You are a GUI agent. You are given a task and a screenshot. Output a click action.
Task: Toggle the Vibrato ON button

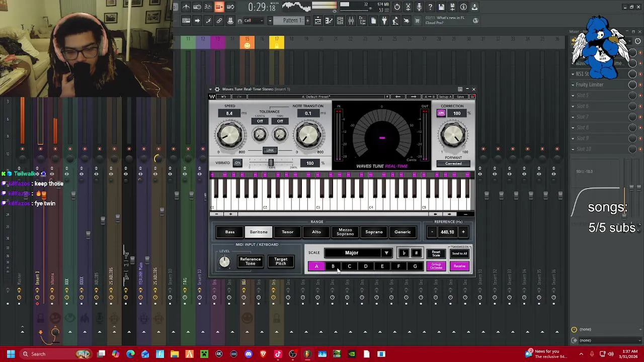click(x=237, y=162)
